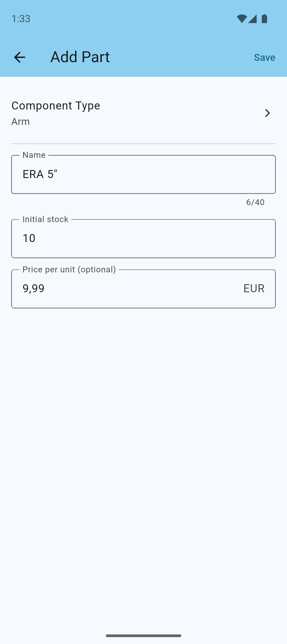Viewport: 287px width, 644px height.
Task: Tap the 6/40 character counter
Action: [x=255, y=202]
